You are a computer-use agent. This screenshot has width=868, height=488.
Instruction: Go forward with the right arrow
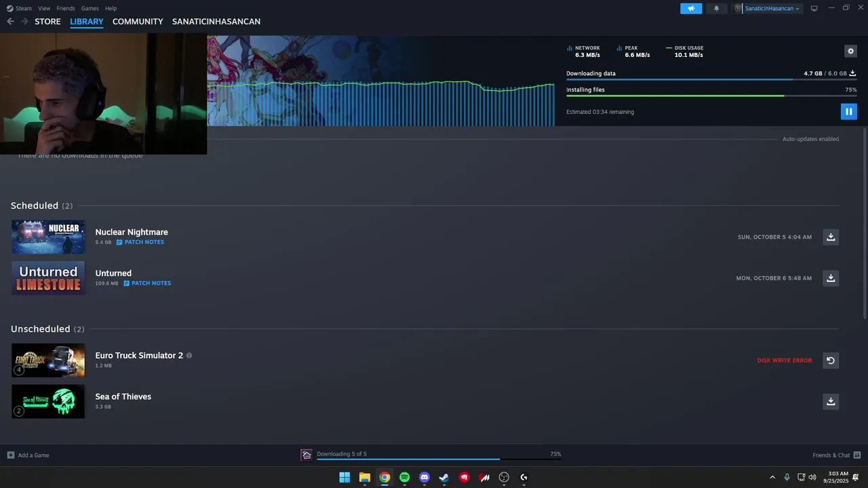click(24, 22)
